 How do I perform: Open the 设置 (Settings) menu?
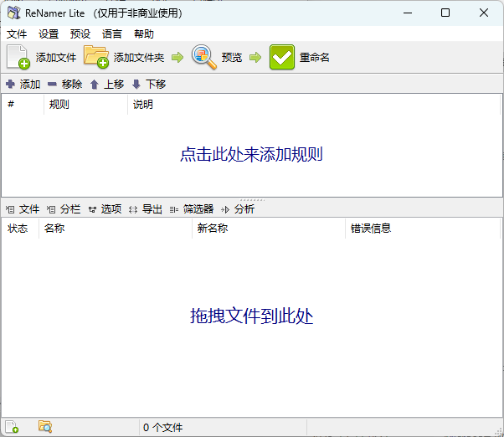pos(49,34)
